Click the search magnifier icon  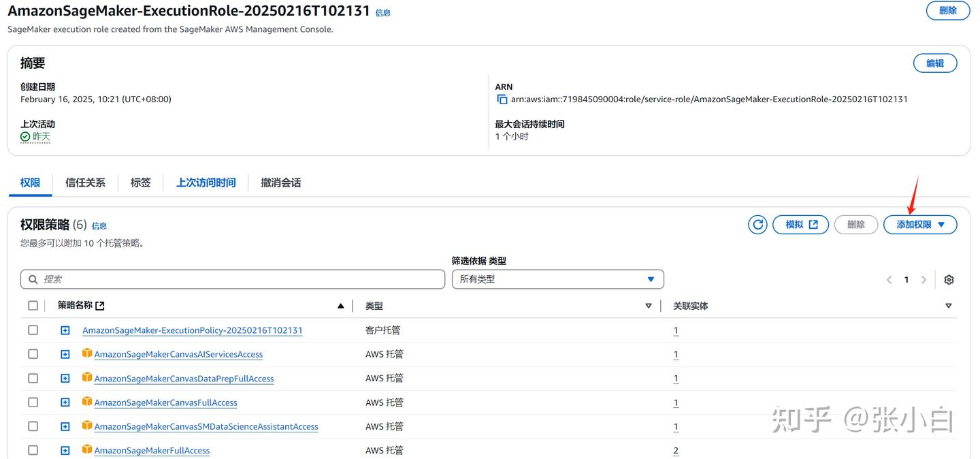[33, 279]
